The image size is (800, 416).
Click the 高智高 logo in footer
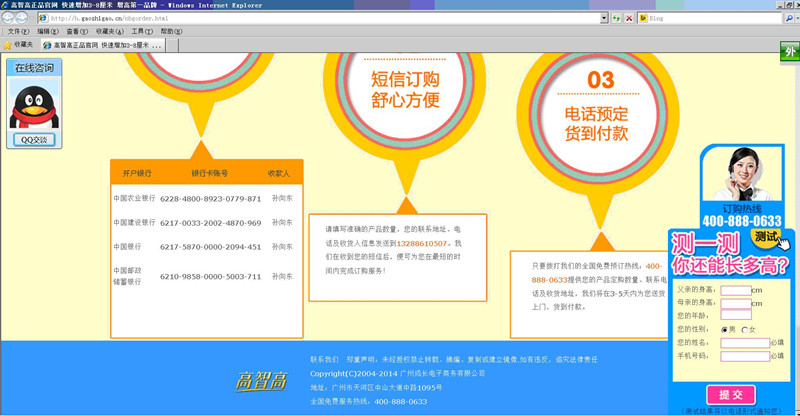point(262,381)
